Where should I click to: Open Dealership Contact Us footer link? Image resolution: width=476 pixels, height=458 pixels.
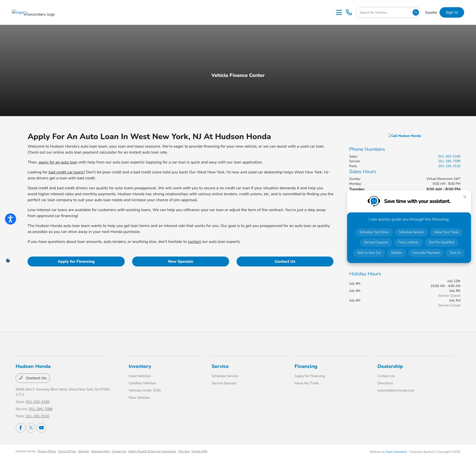(386, 376)
